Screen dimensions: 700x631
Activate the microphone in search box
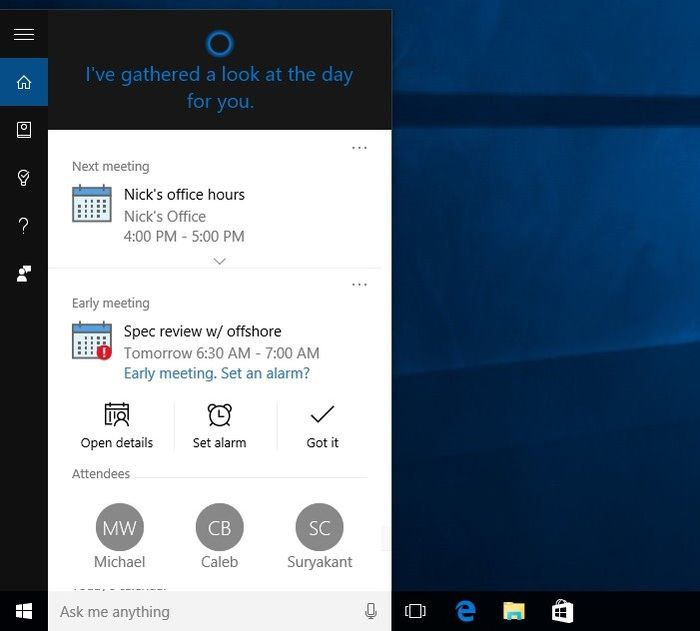(x=371, y=611)
